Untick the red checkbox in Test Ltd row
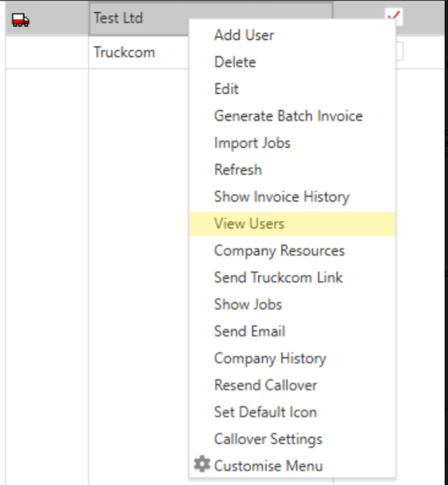This screenshot has width=448, height=485. click(392, 16)
